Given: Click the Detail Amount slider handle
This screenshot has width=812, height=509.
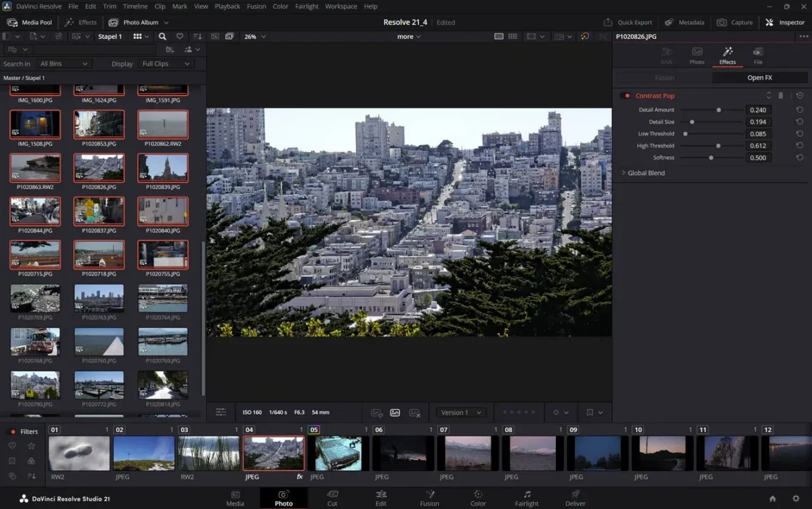Looking at the screenshot, I should click(718, 110).
